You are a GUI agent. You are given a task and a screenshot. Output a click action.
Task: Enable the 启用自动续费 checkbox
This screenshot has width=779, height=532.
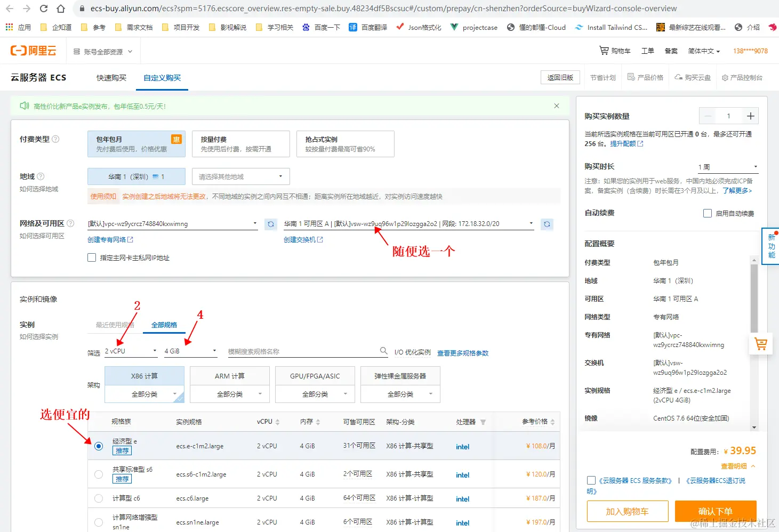point(708,213)
